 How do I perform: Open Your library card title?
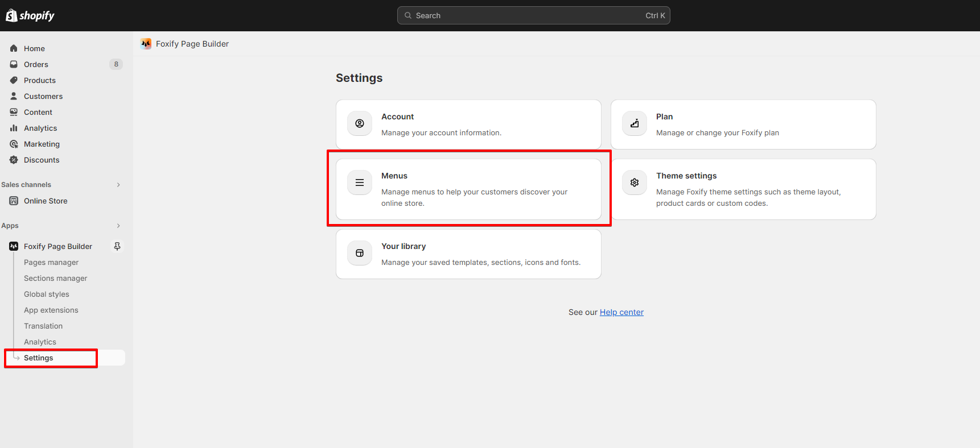[x=403, y=246]
